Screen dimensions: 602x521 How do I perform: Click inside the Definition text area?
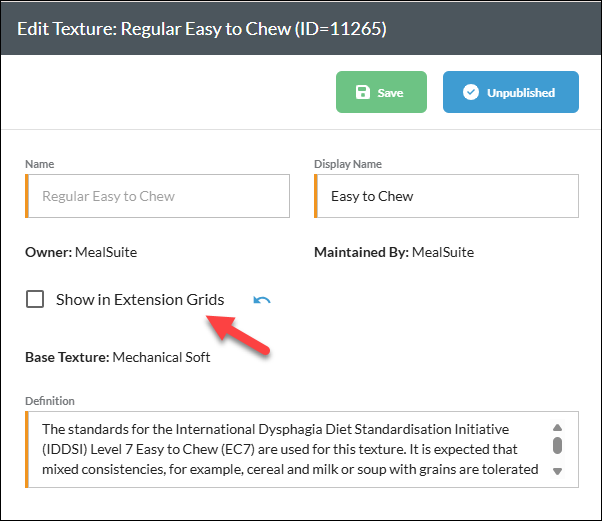(288, 450)
